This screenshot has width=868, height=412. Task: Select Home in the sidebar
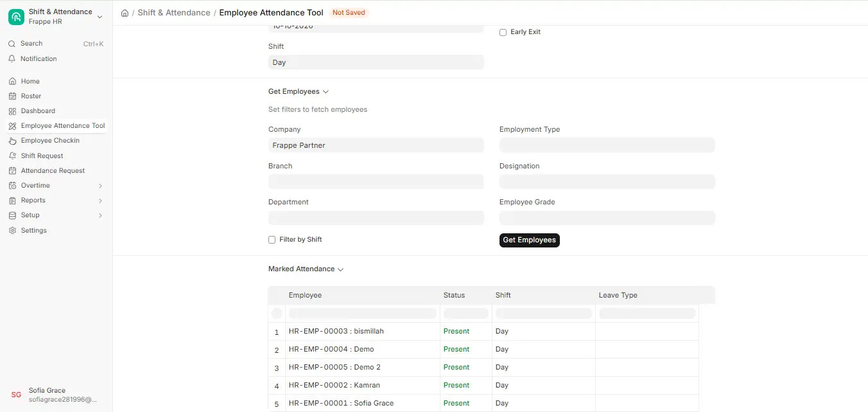(x=30, y=82)
